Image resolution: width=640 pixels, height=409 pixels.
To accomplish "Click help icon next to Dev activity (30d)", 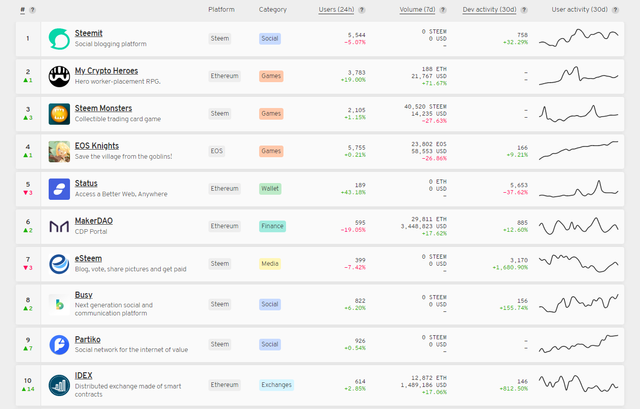I will (x=524, y=10).
